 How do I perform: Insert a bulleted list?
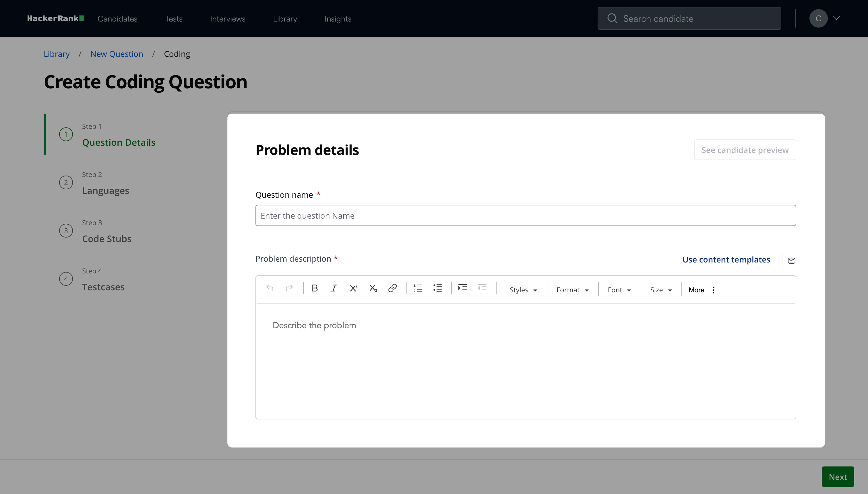pyautogui.click(x=437, y=288)
